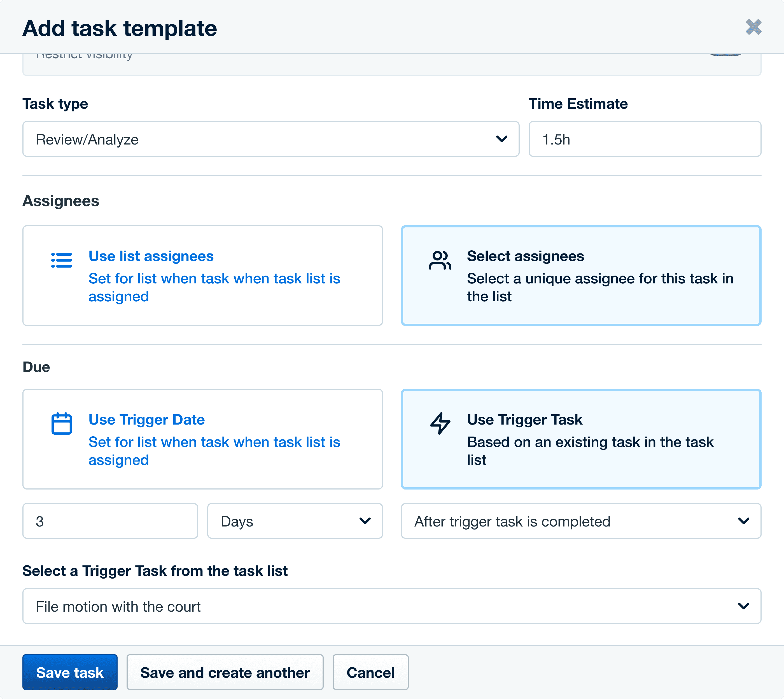Click Save and create another
This screenshot has width=784, height=699.
(225, 672)
